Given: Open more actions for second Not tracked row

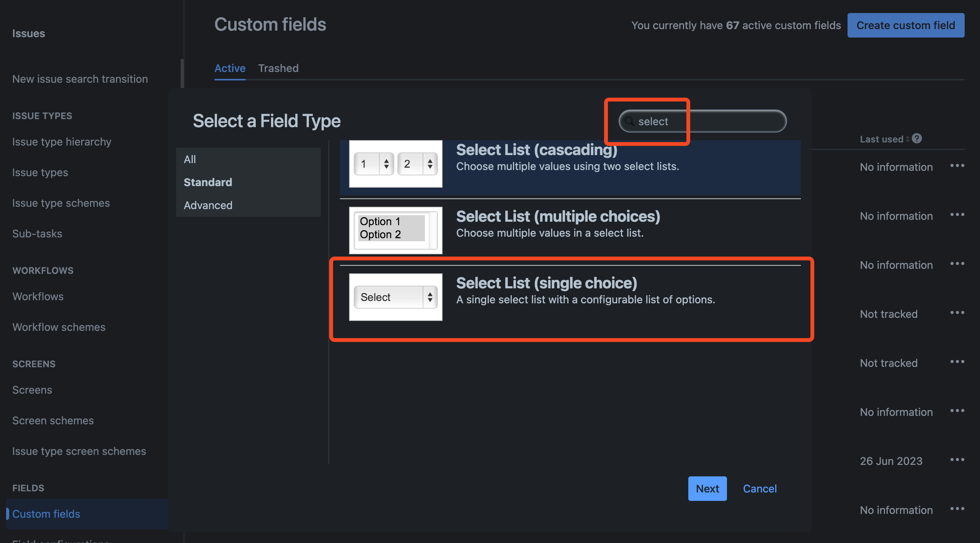Looking at the screenshot, I should 957,361.
